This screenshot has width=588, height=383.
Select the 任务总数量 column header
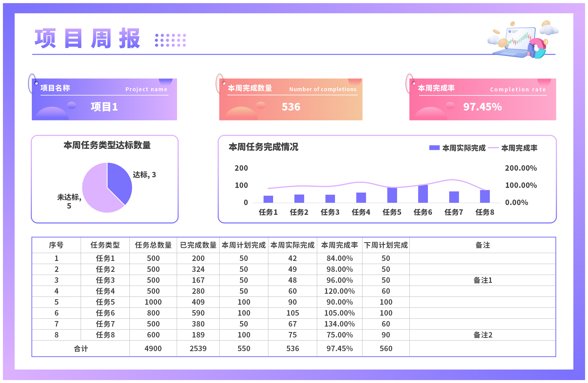coord(153,245)
